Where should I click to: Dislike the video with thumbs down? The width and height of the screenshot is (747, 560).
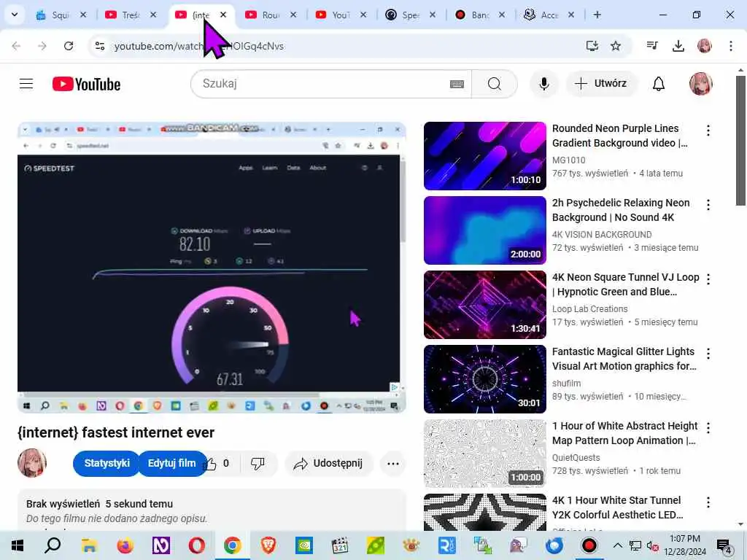(x=258, y=463)
